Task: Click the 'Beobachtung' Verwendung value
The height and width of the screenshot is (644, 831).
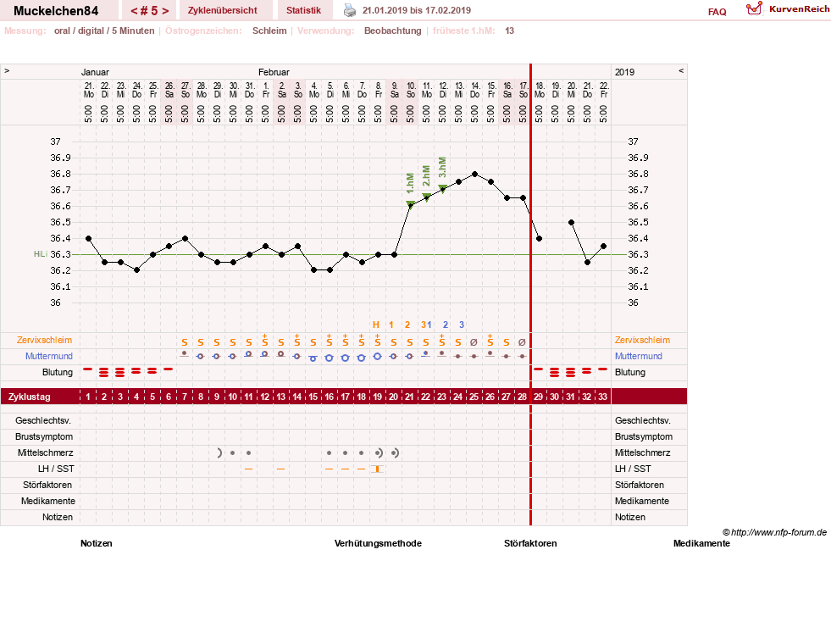Action: click(x=393, y=31)
